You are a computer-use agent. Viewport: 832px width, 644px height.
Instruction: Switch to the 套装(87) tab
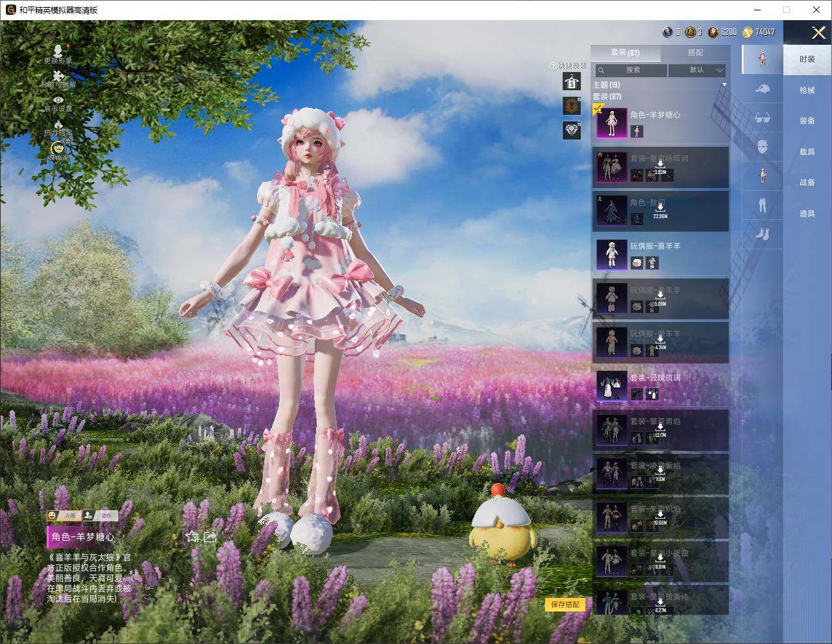(x=625, y=53)
